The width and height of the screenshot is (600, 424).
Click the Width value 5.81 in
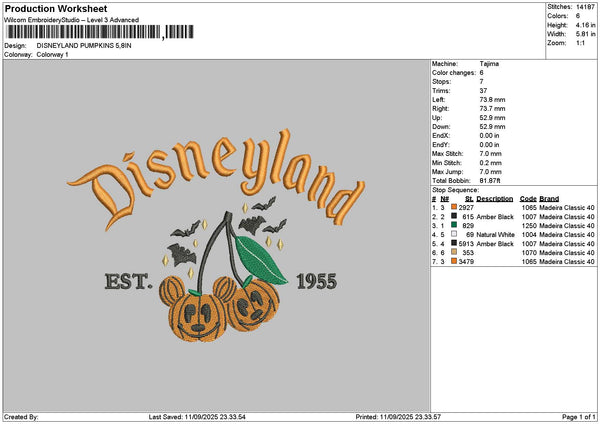(x=585, y=34)
